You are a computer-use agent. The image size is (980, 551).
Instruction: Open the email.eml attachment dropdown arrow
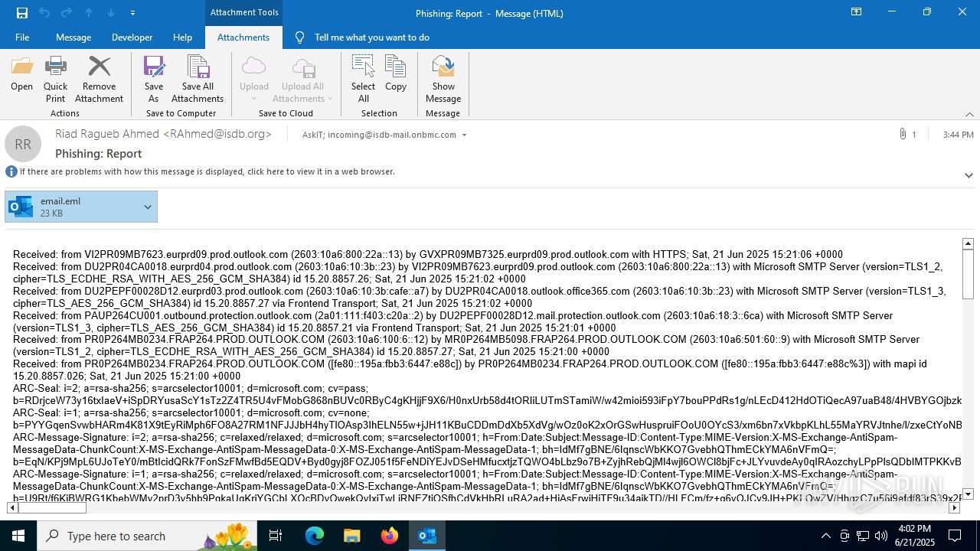(x=148, y=207)
